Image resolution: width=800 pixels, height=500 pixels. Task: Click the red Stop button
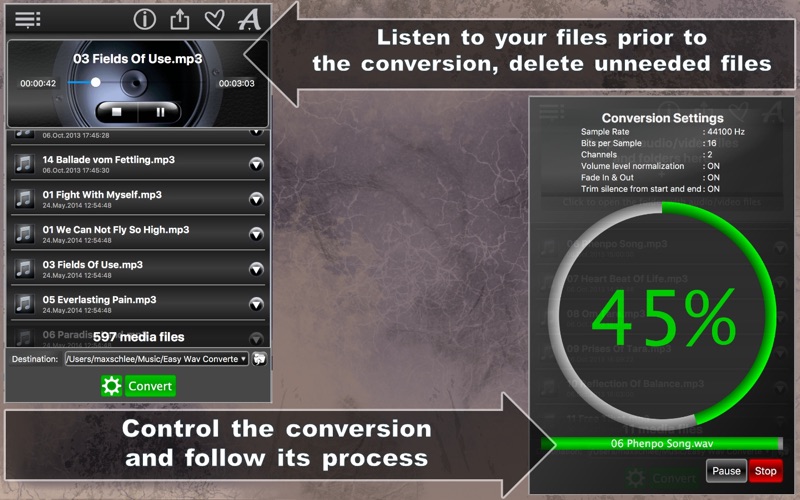pos(765,471)
